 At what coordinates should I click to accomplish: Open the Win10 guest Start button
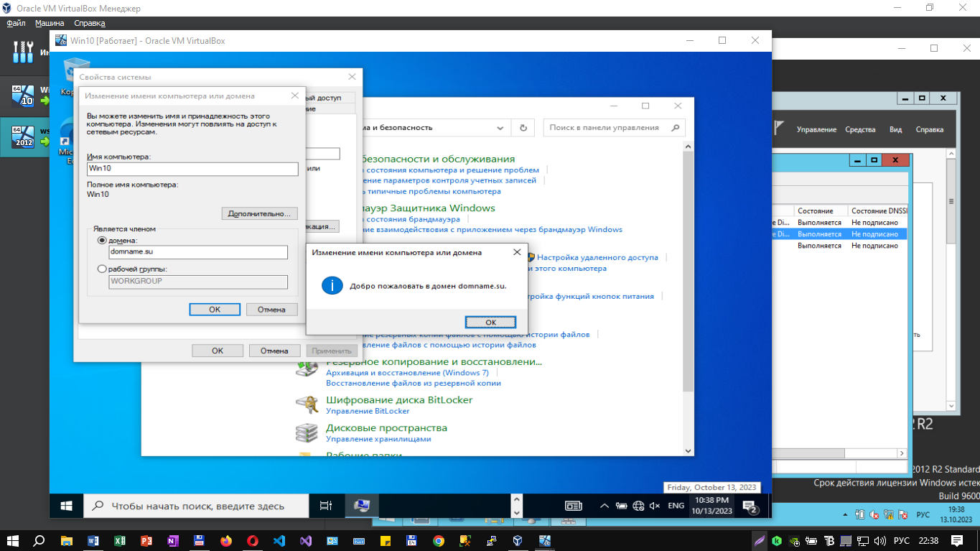(x=66, y=506)
